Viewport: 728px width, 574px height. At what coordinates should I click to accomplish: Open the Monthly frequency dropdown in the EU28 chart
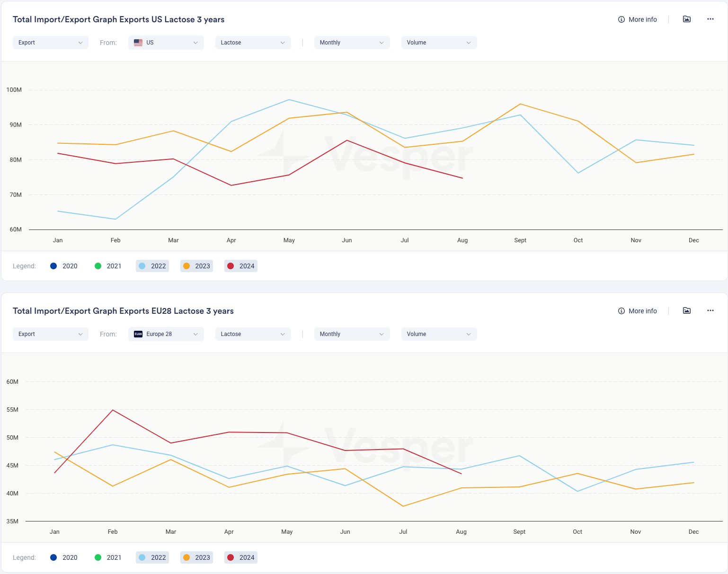[352, 334]
